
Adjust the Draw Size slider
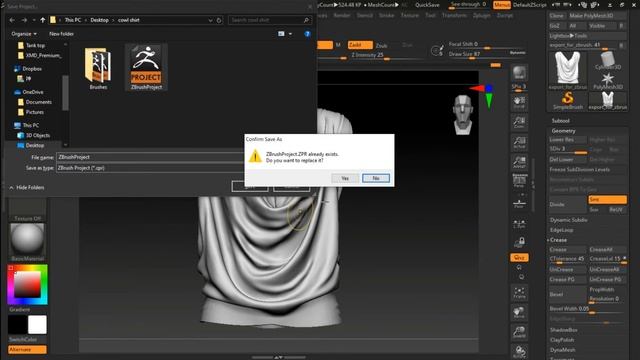coord(476,54)
